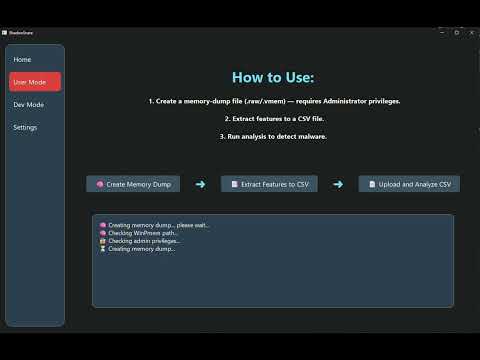
Task: Click Extract Features to CSV button
Action: point(269,184)
